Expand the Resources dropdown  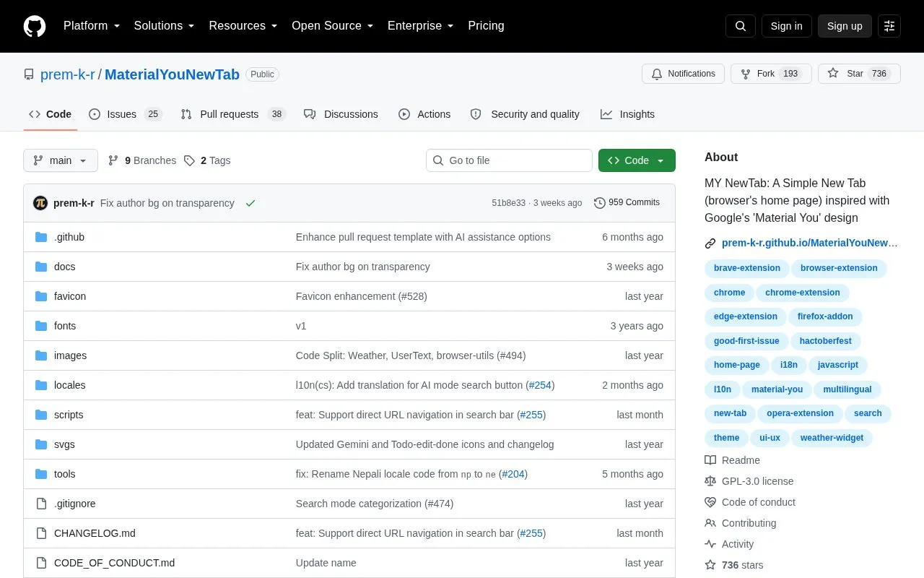pyautogui.click(x=243, y=26)
